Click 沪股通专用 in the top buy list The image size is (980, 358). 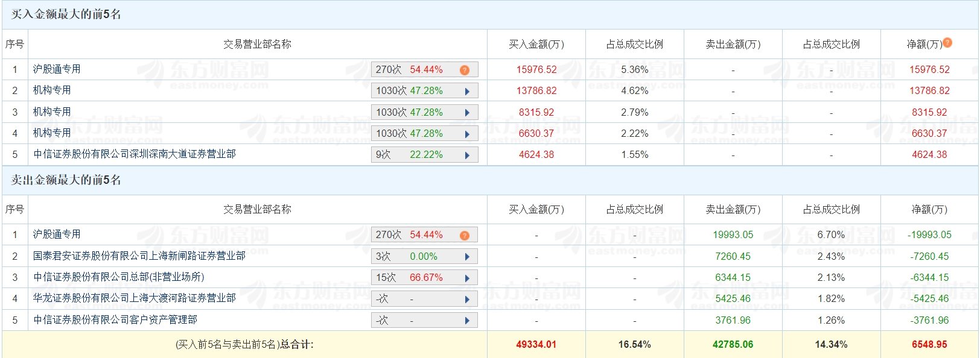click(x=57, y=69)
